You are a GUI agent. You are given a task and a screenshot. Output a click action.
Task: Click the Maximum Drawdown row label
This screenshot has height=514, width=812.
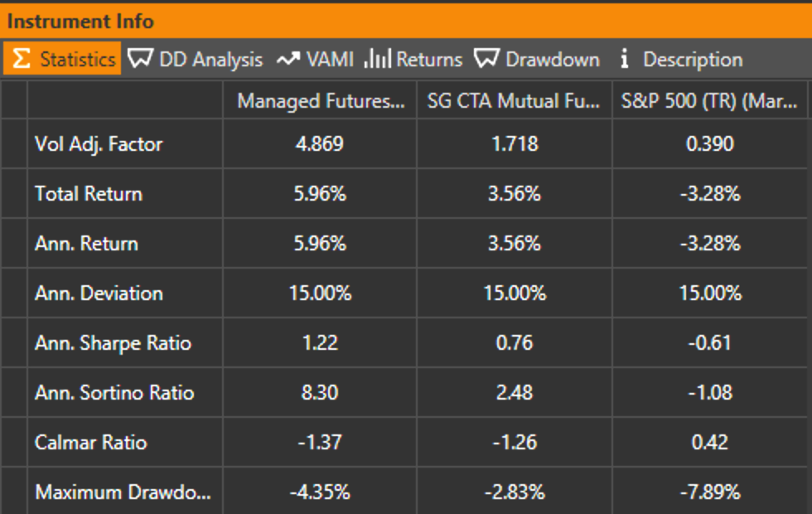click(123, 492)
